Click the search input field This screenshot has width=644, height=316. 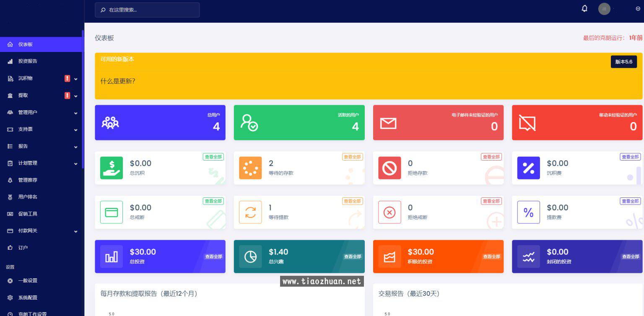pyautogui.click(x=147, y=10)
